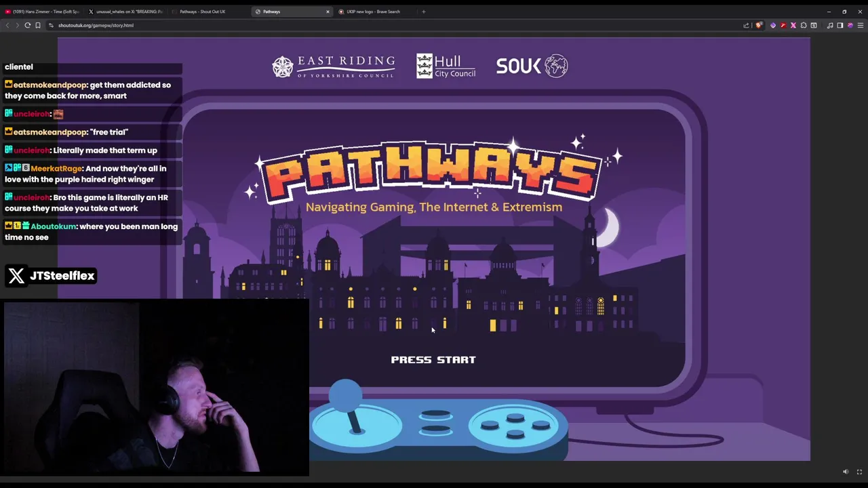This screenshot has height=488, width=868.
Task: Click the shoutoutuk.org address bar
Action: point(400,25)
